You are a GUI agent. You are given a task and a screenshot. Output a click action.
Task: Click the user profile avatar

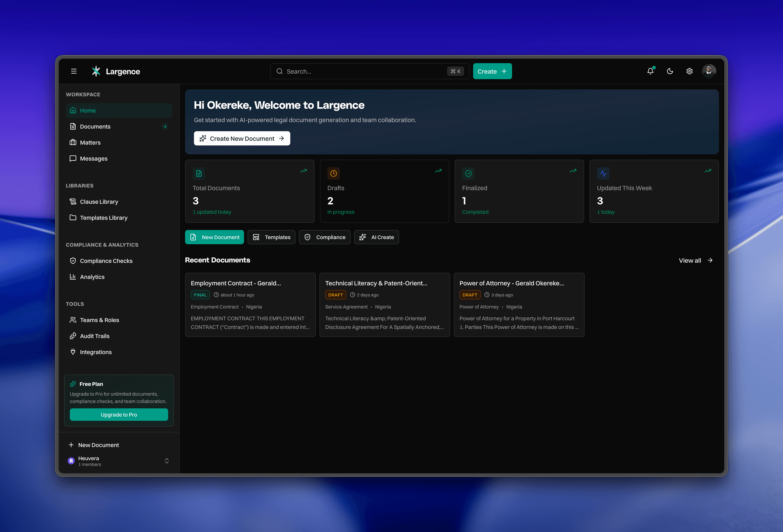[x=709, y=71]
